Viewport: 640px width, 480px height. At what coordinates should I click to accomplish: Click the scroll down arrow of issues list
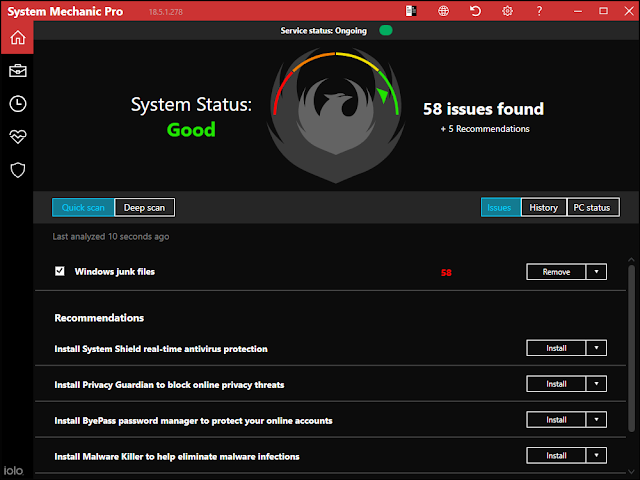click(631, 472)
